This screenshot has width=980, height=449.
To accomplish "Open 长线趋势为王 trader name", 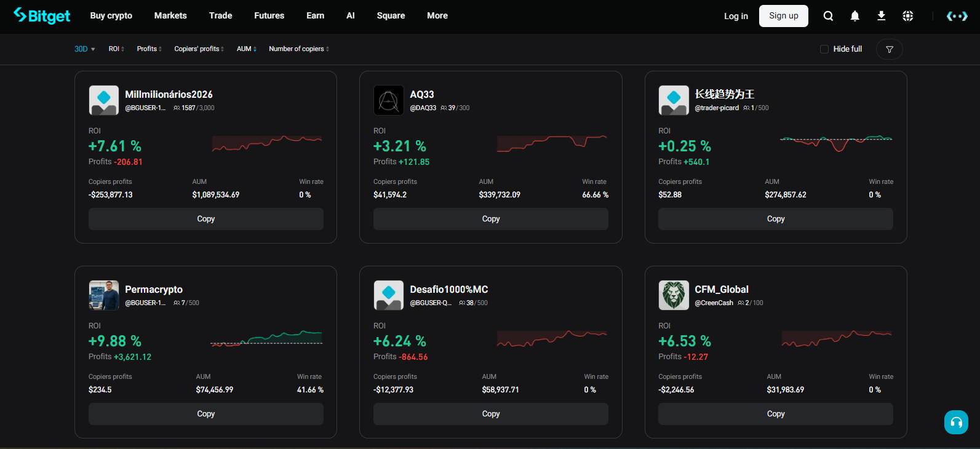I will [x=725, y=94].
